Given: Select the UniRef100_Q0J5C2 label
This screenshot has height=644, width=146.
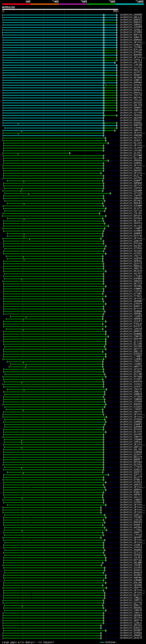Looking at the screenshot, I should 131,153.
